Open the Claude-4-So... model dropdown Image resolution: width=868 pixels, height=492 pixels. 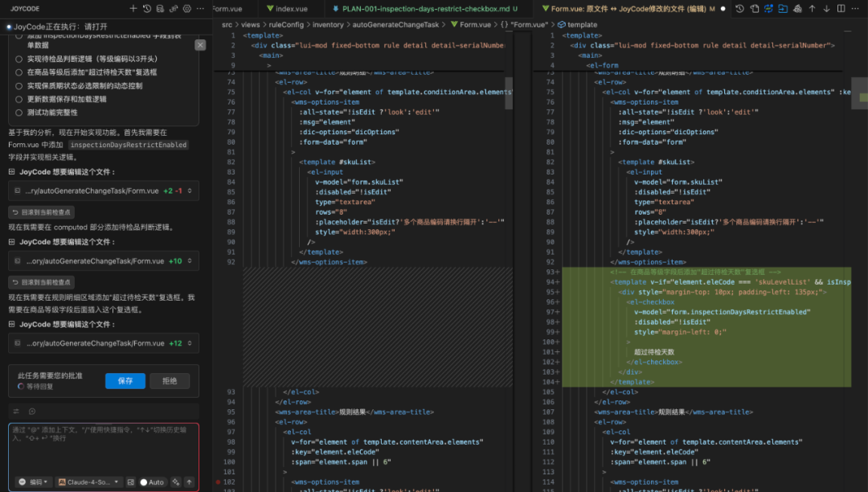(x=88, y=482)
